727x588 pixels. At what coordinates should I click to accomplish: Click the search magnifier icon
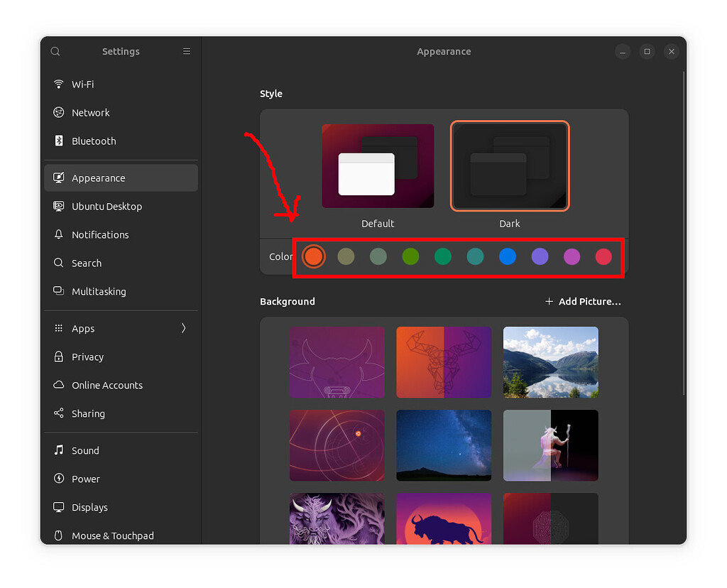55,51
